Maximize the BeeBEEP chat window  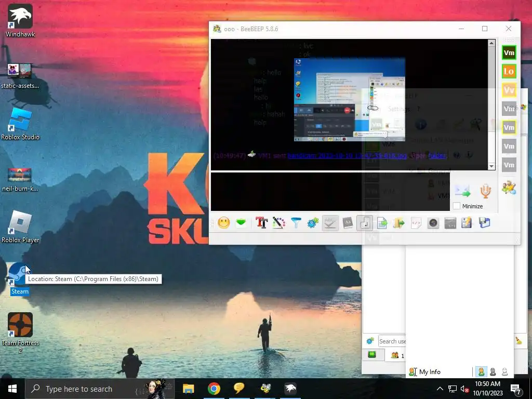[485, 29]
